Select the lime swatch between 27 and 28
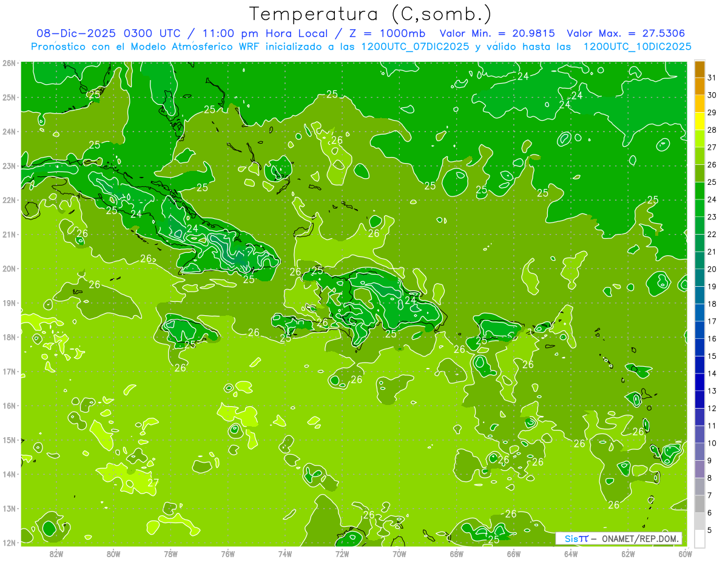Image resolution: width=728 pixels, height=562 pixels. [699, 138]
